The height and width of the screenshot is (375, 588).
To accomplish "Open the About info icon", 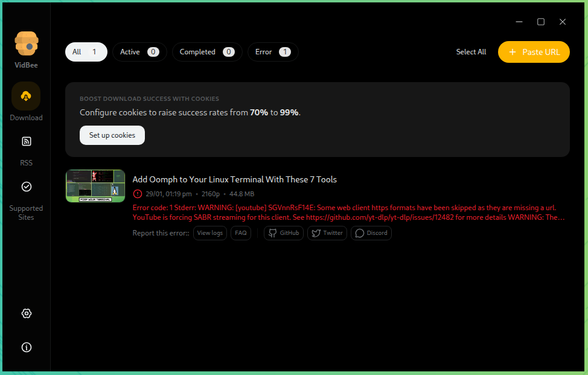I will [x=26, y=347].
